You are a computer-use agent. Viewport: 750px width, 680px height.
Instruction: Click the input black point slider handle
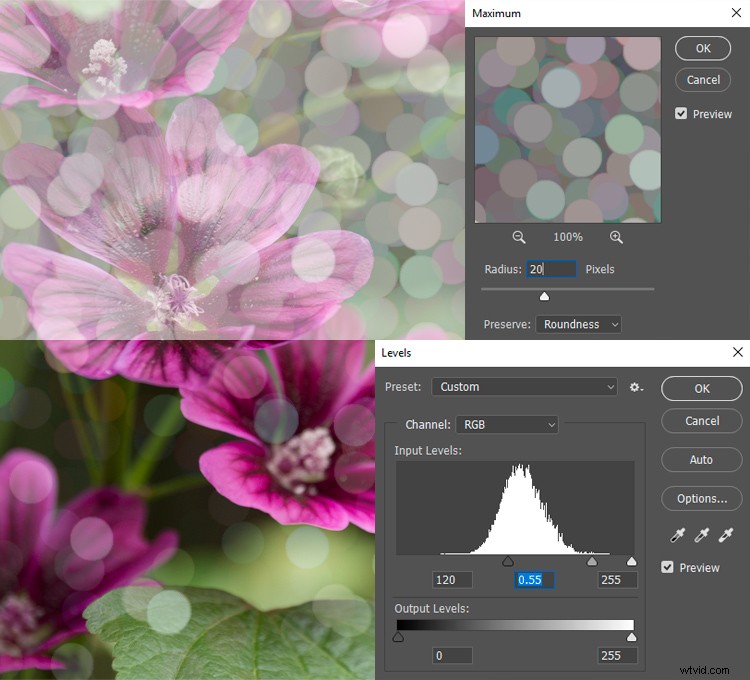508,561
